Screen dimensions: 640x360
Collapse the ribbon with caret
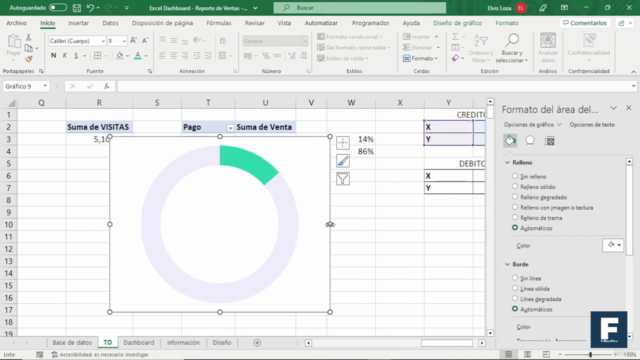coord(633,71)
